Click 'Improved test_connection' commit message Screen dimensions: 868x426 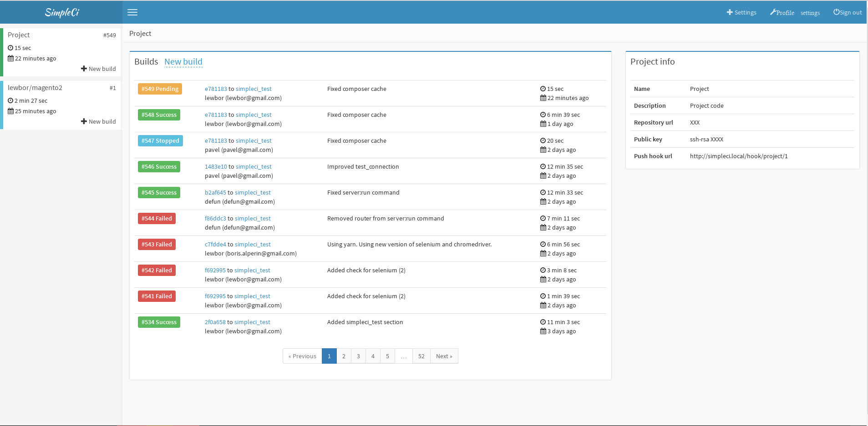[363, 166]
